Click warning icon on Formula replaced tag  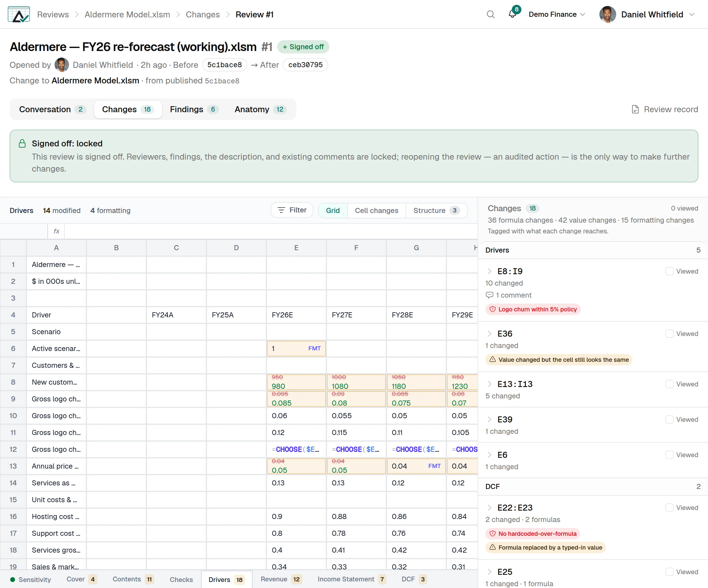point(493,547)
